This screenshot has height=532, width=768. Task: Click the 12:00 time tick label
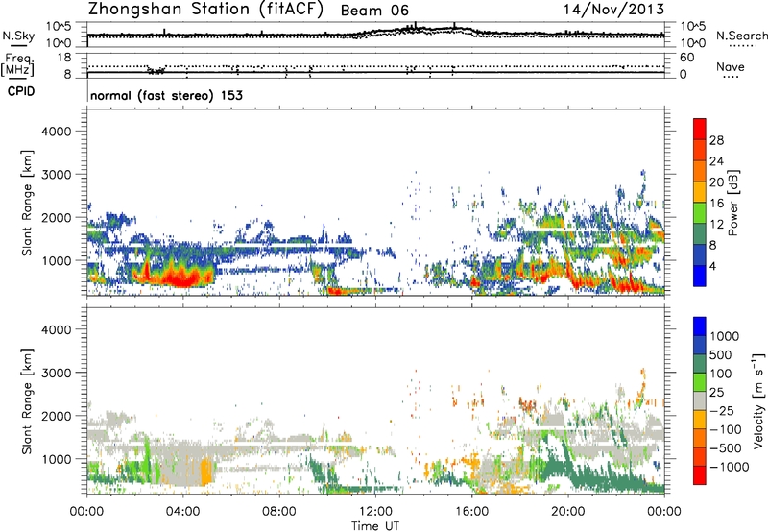click(375, 512)
